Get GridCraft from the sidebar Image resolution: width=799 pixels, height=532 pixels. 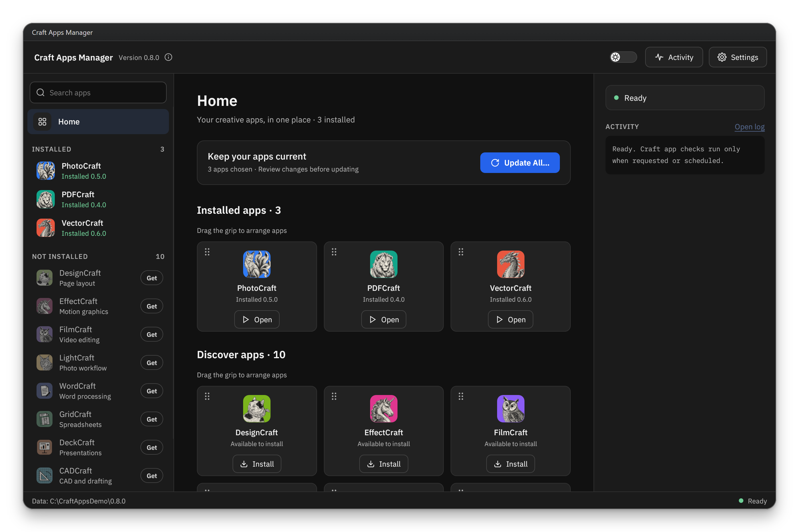[x=152, y=419]
